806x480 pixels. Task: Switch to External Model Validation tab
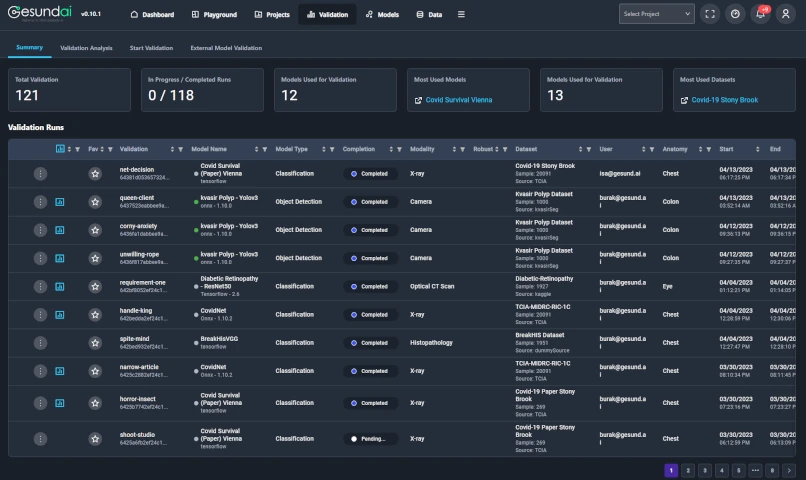click(x=226, y=48)
